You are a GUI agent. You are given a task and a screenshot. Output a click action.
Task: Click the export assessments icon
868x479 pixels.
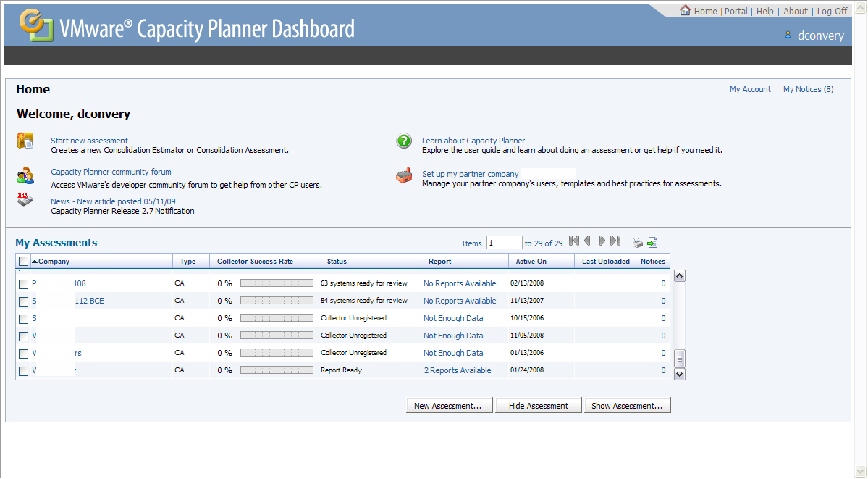(x=652, y=242)
